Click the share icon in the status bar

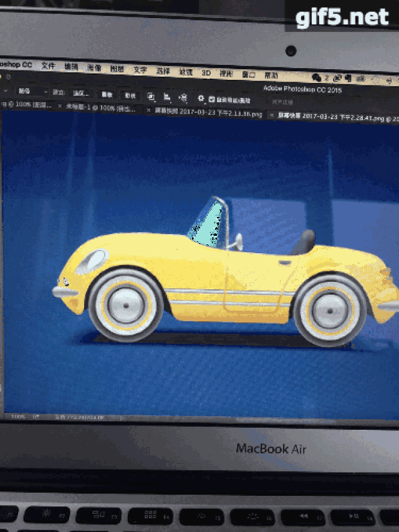(x=36, y=417)
